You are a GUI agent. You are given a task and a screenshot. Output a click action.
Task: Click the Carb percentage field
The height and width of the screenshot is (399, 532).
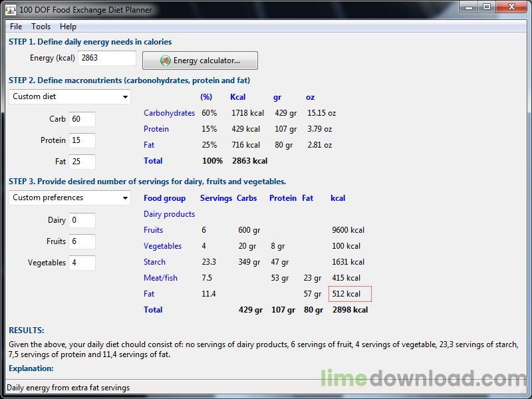pos(82,119)
